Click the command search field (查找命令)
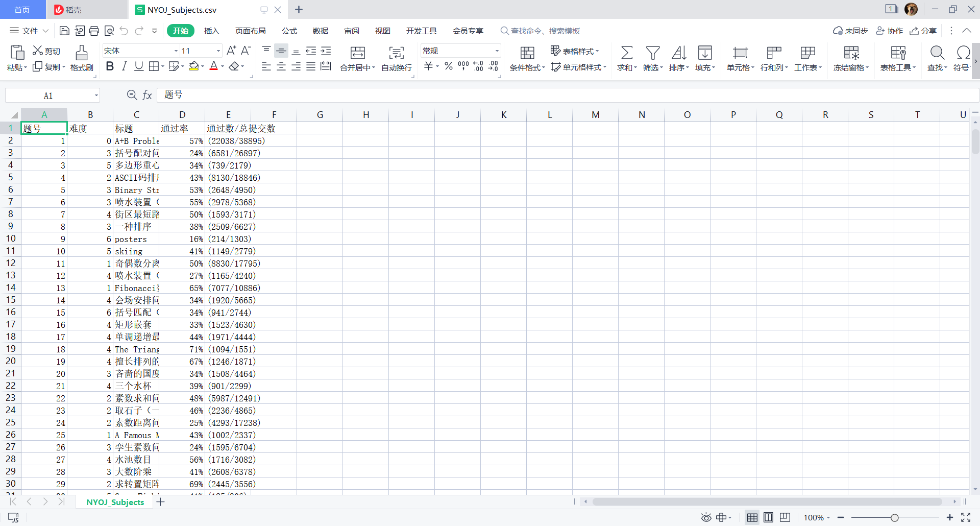Viewport: 980px width, 526px height. [x=540, y=31]
